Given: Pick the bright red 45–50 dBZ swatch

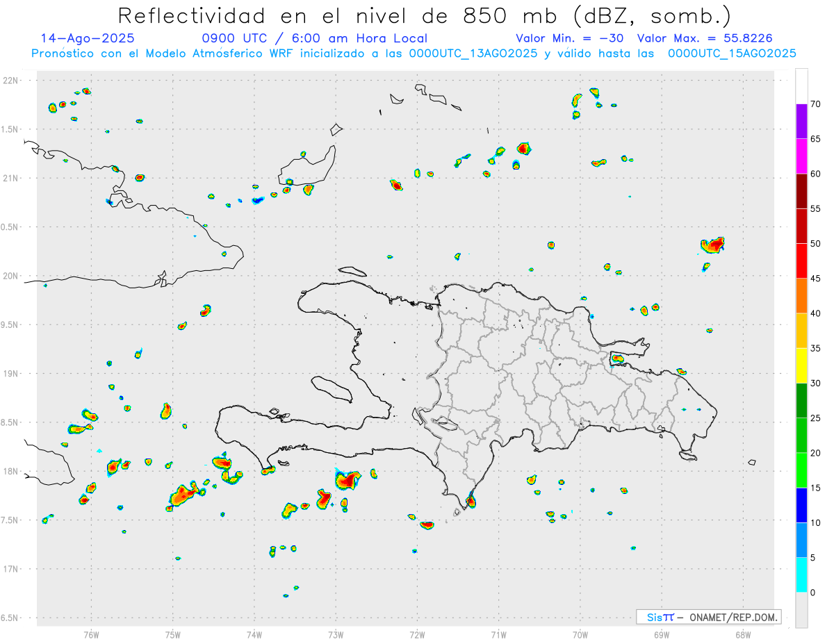Looking at the screenshot, I should (801, 261).
